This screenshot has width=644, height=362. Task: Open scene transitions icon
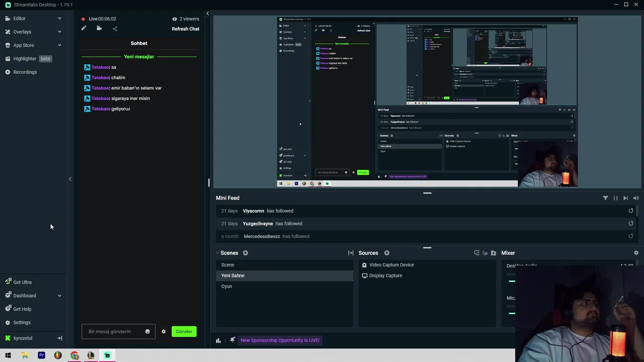tap(351, 253)
